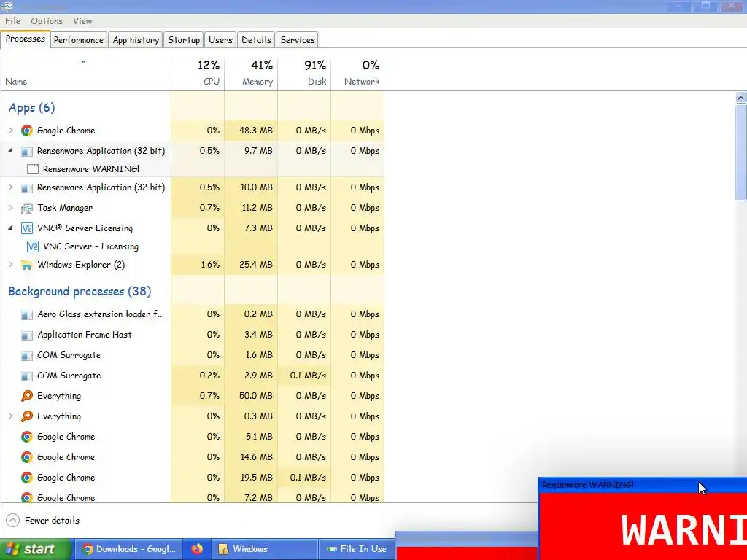
Task: Switch to the Details tab
Action: pyautogui.click(x=256, y=40)
